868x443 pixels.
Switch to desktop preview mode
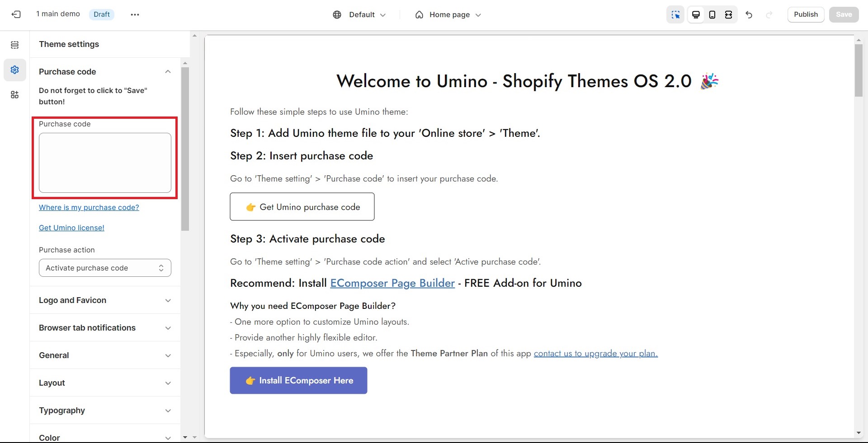click(696, 14)
